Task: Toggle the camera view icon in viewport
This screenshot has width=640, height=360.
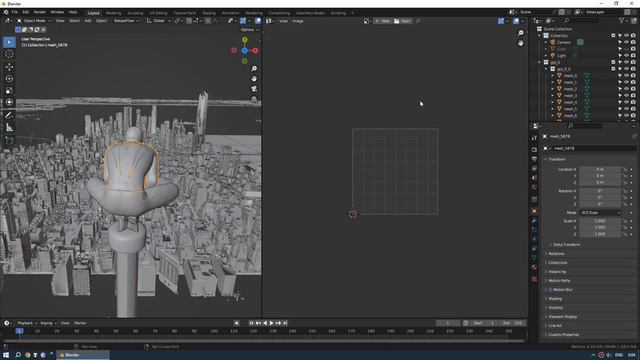Action: (x=254, y=89)
